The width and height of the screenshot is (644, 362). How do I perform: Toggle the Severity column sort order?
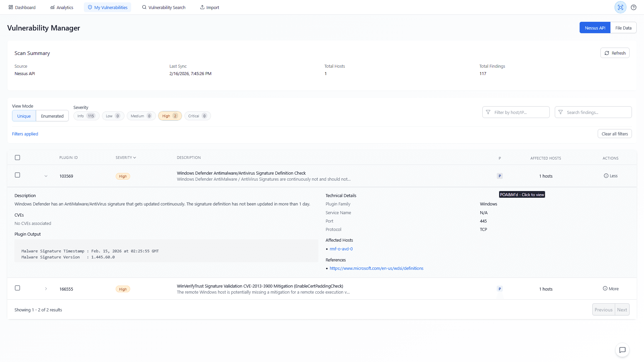[126, 157]
